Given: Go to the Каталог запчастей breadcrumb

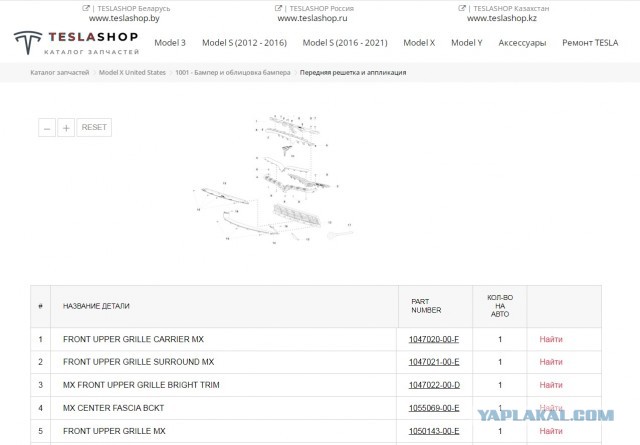Looking at the screenshot, I should (60, 73).
